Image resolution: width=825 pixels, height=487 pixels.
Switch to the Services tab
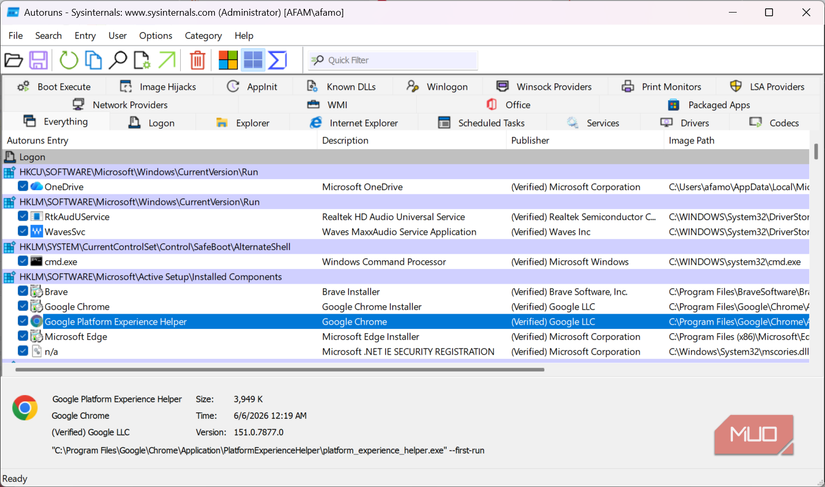pos(593,123)
